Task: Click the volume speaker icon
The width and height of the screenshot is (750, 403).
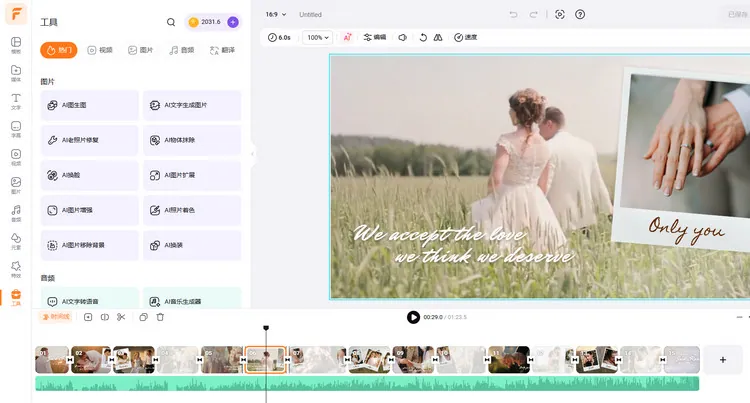Action: click(x=403, y=37)
